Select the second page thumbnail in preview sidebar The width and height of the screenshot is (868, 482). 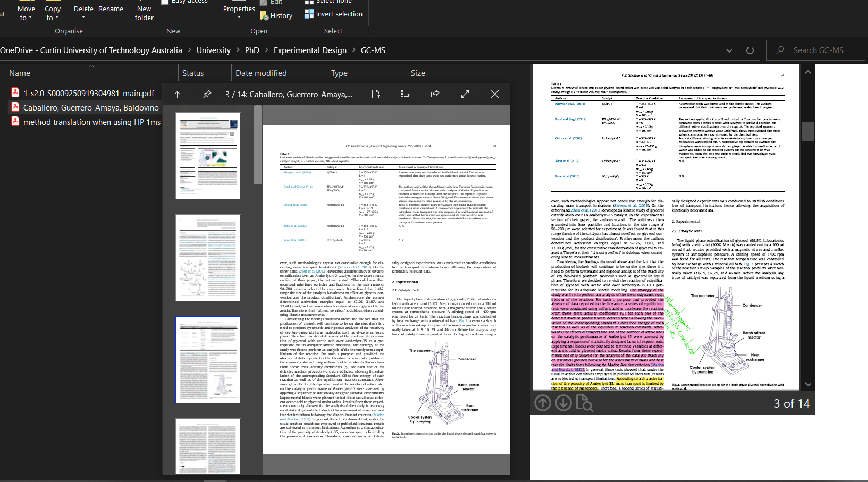[x=208, y=258]
